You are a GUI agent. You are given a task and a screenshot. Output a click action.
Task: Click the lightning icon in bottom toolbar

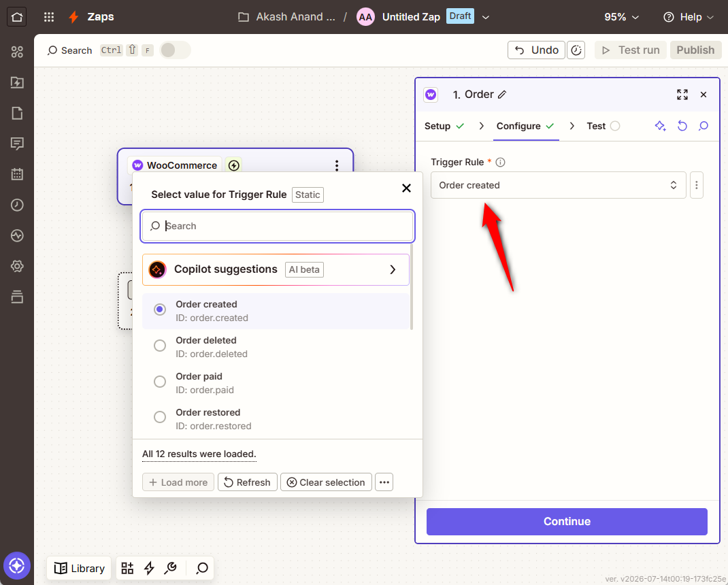pos(149,568)
